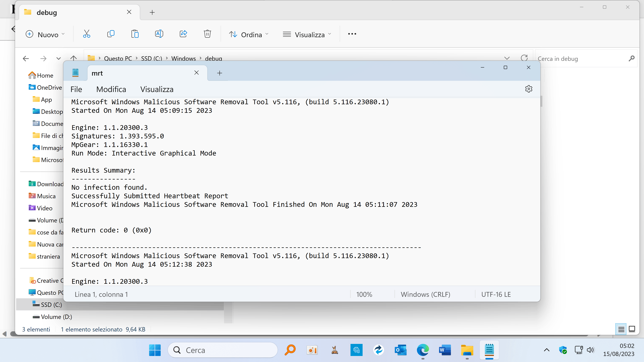
Task: Open the Modifica menu in Notepad
Action: click(x=111, y=89)
